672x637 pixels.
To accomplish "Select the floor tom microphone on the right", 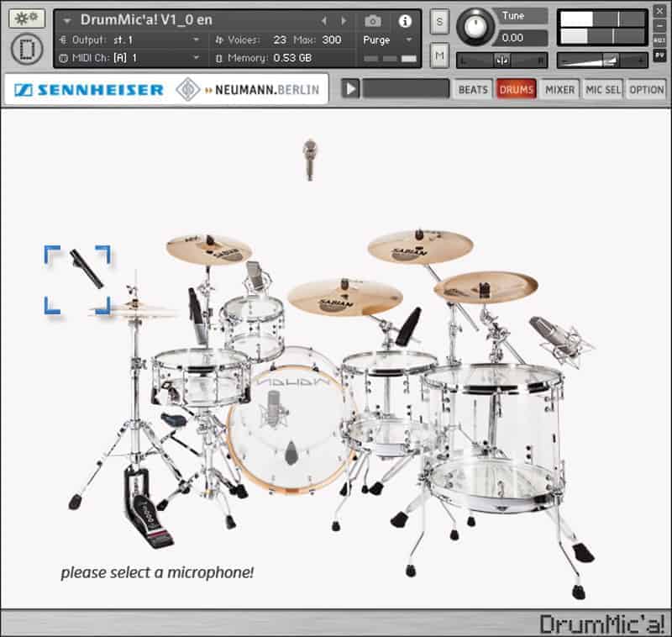I will 556,334.
